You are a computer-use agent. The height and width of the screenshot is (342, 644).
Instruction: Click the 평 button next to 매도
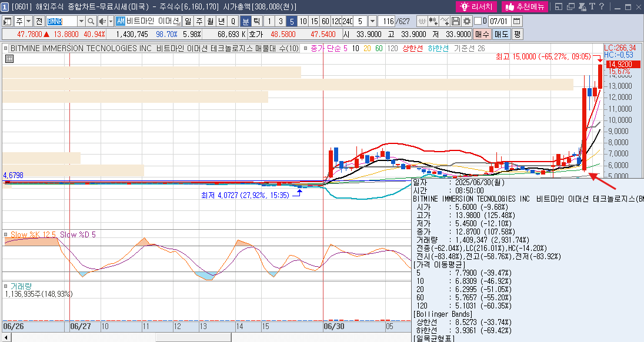(x=517, y=34)
